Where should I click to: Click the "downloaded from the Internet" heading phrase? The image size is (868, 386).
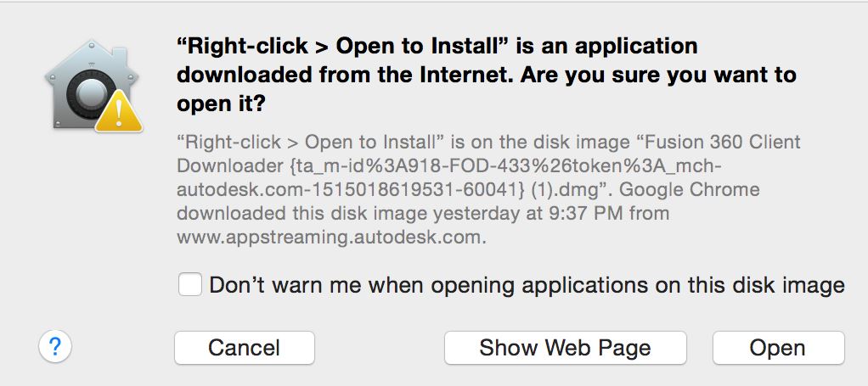click(x=344, y=75)
